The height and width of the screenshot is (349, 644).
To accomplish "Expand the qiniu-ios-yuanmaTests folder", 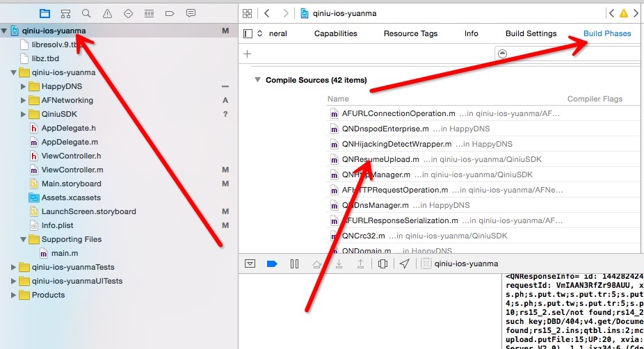I will click(13, 267).
